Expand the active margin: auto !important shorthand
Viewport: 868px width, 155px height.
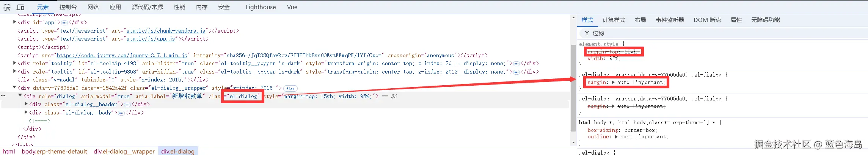click(613, 82)
